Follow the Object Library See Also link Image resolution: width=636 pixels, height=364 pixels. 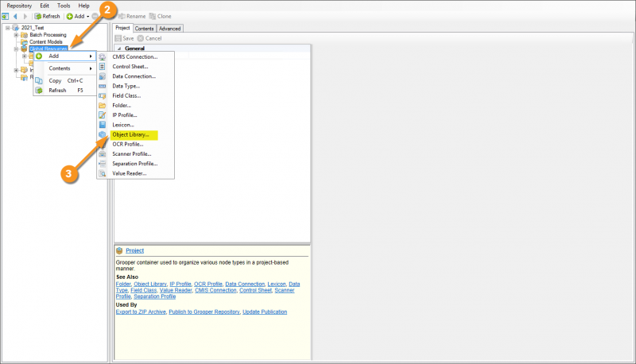pos(150,285)
